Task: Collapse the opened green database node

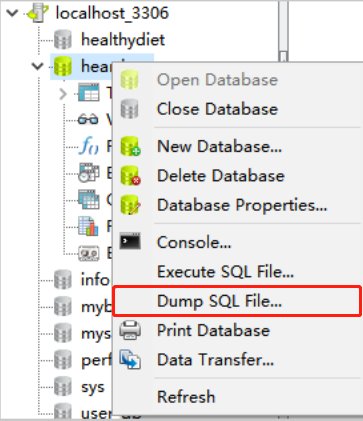Action: pos(38,66)
